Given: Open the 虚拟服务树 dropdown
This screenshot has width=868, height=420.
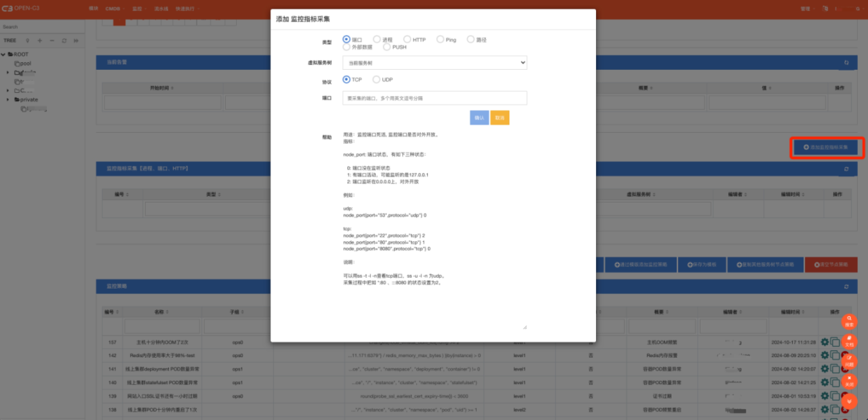Looking at the screenshot, I should [x=435, y=63].
